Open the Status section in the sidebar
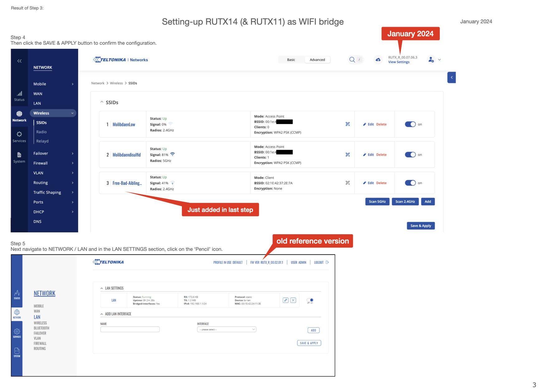 (19, 96)
